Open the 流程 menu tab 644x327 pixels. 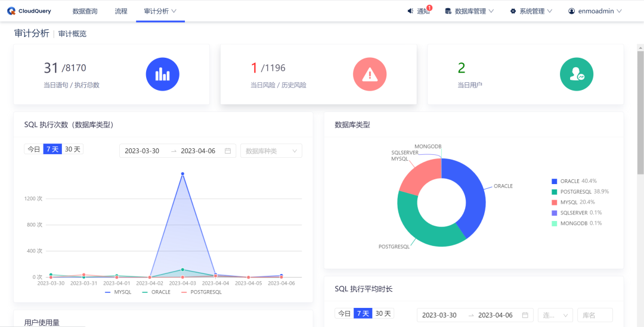coord(120,11)
